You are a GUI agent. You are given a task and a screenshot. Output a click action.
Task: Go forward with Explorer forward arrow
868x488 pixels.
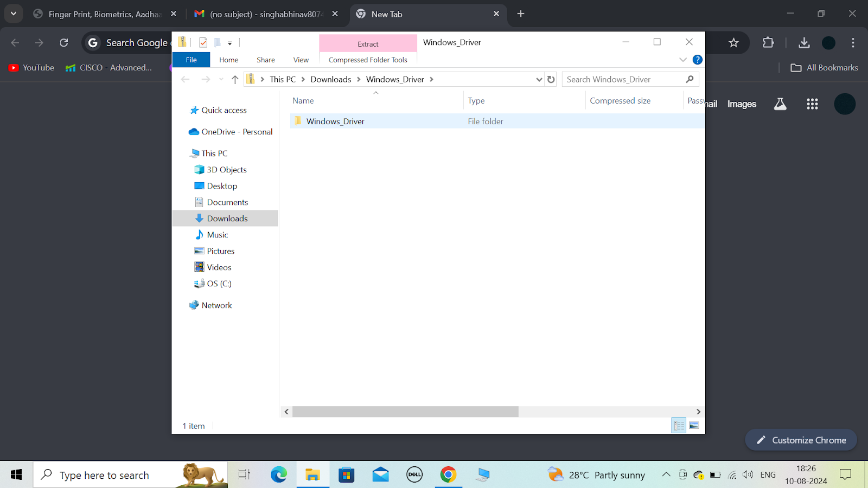coord(206,79)
